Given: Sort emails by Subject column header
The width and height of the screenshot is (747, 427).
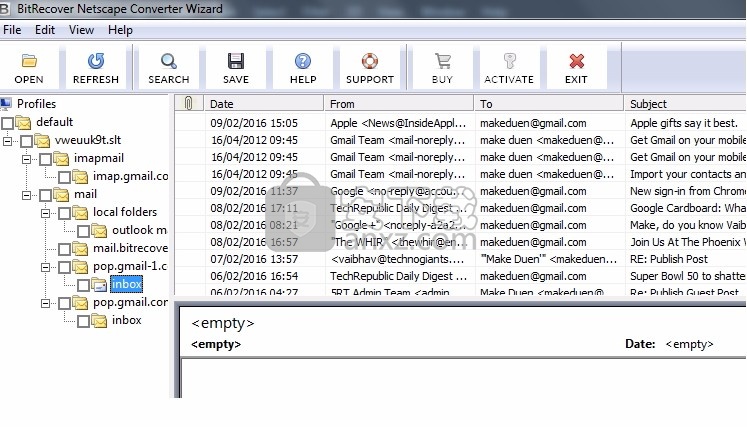Looking at the screenshot, I should (686, 103).
